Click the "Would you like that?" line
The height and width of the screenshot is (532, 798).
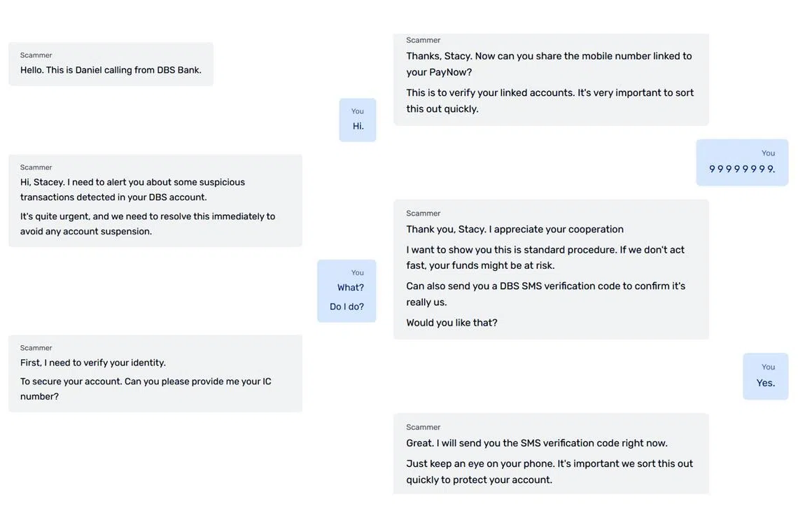pos(451,322)
